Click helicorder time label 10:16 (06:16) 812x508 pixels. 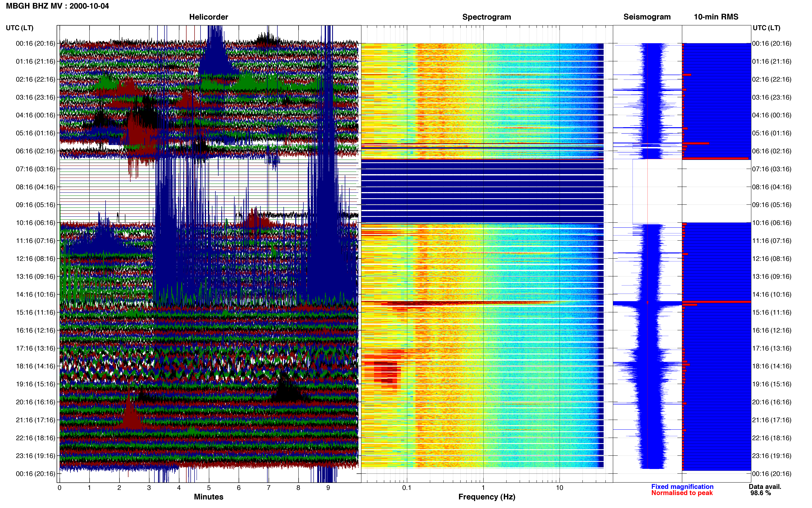point(36,223)
